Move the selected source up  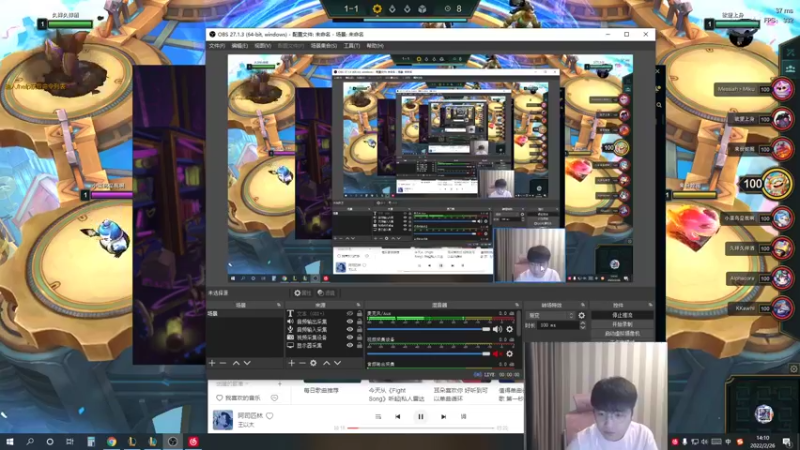(x=326, y=363)
